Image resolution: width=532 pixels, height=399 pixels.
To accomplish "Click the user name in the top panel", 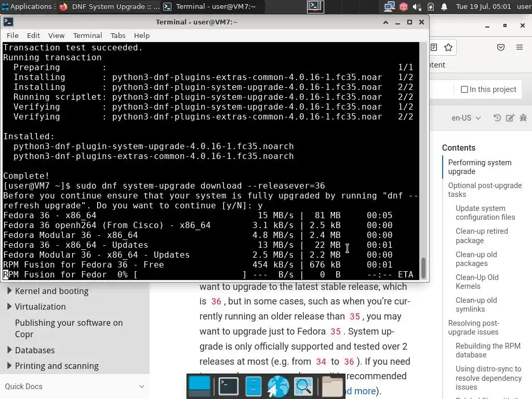I will 524,6.
